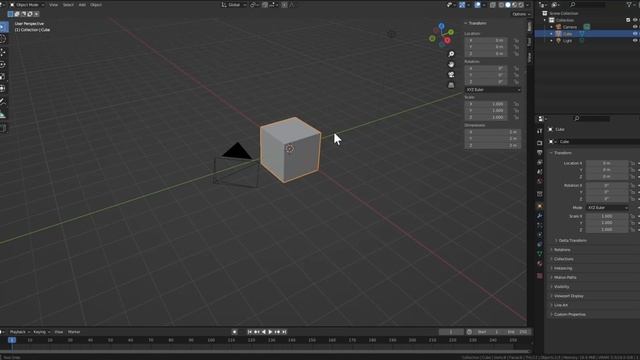This screenshot has height=360, width=640.
Task: Expand the Custom Properties panel
Action: click(570, 314)
